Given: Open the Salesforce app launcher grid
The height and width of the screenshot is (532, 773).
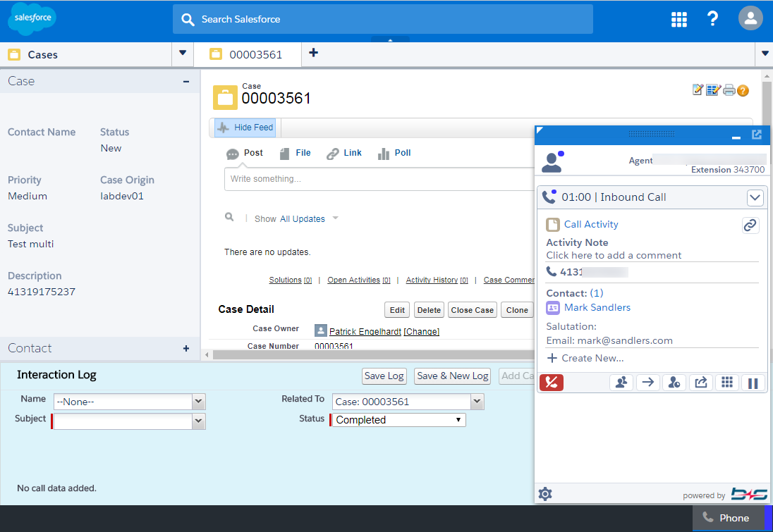Looking at the screenshot, I should (x=678, y=19).
